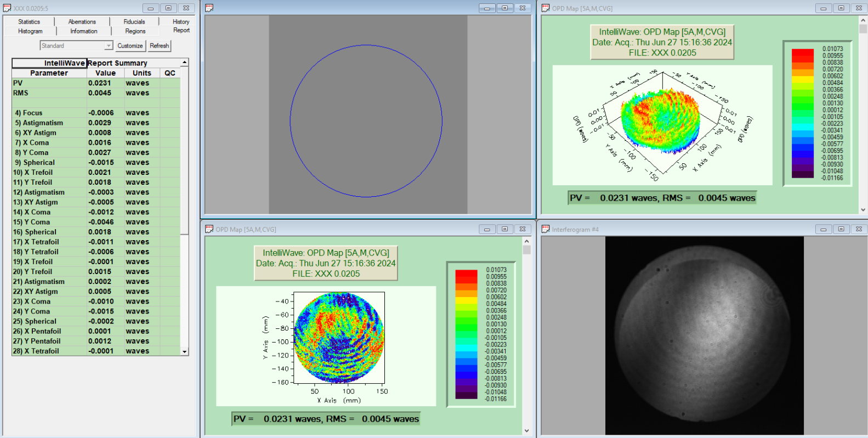Maximize the bottom OPD Map window
This screenshot has height=438, width=868.
(504, 229)
